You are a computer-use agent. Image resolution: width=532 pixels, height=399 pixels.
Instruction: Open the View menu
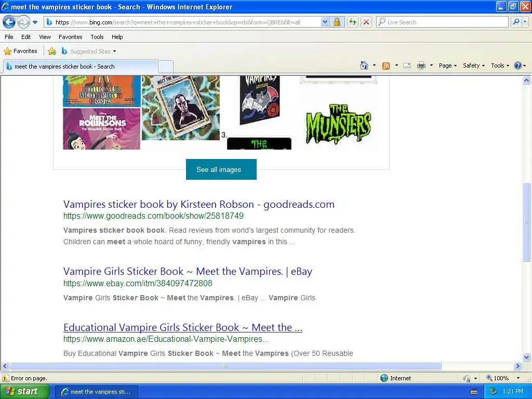(45, 37)
